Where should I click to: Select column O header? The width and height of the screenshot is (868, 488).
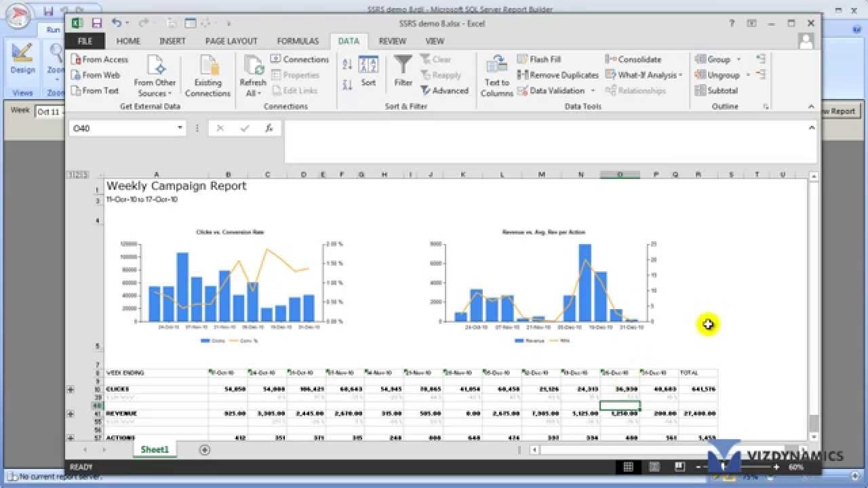[620, 175]
